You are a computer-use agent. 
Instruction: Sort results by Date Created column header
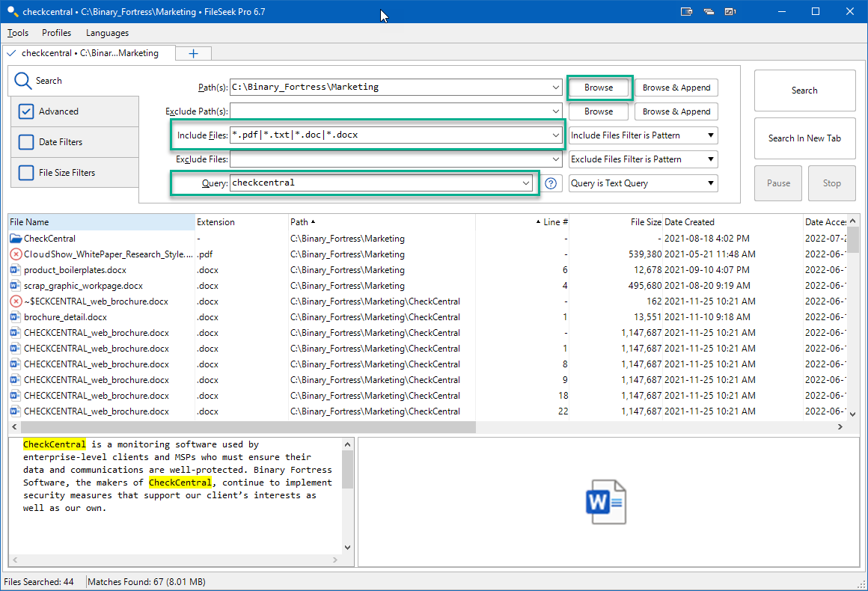tap(733, 222)
